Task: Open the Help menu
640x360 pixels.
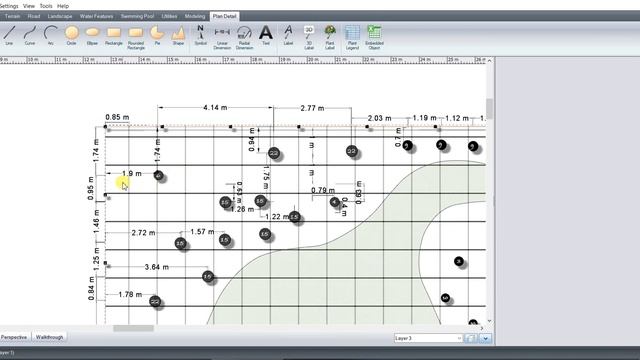Action: [x=63, y=6]
